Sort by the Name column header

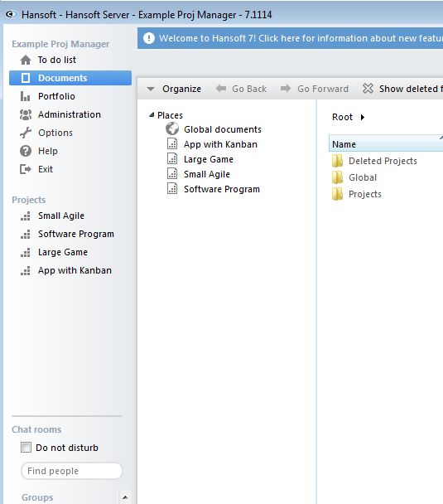pyautogui.click(x=386, y=144)
